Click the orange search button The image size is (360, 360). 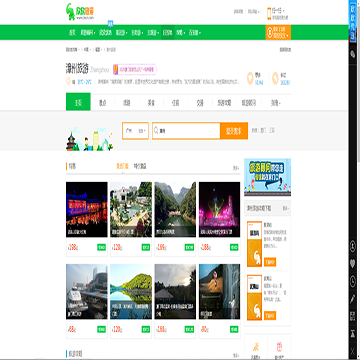(x=234, y=131)
